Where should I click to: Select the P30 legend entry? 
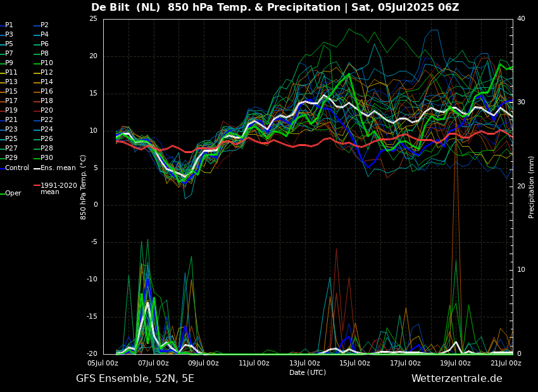click(46, 158)
